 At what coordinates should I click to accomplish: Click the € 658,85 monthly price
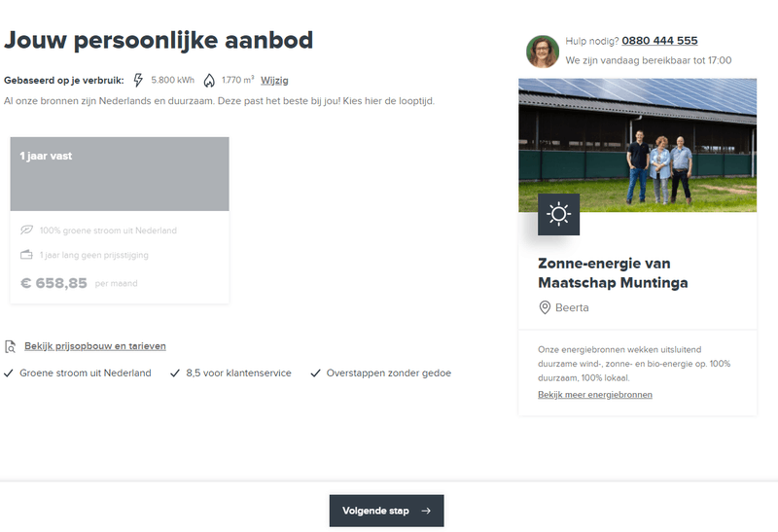(x=54, y=283)
